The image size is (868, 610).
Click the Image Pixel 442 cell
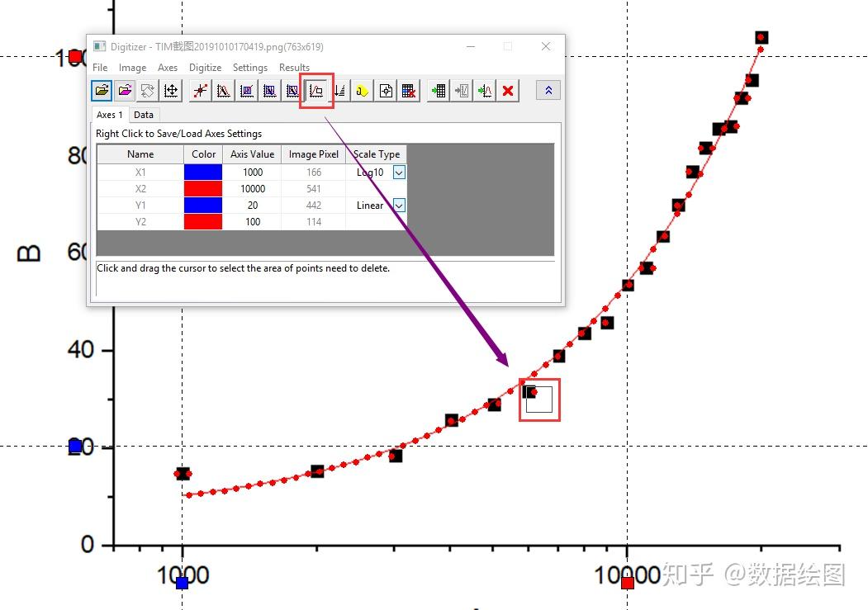tap(314, 206)
